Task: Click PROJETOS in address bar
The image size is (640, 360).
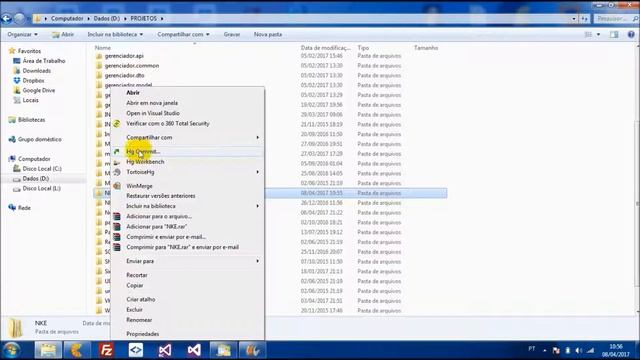Action: coord(144,18)
